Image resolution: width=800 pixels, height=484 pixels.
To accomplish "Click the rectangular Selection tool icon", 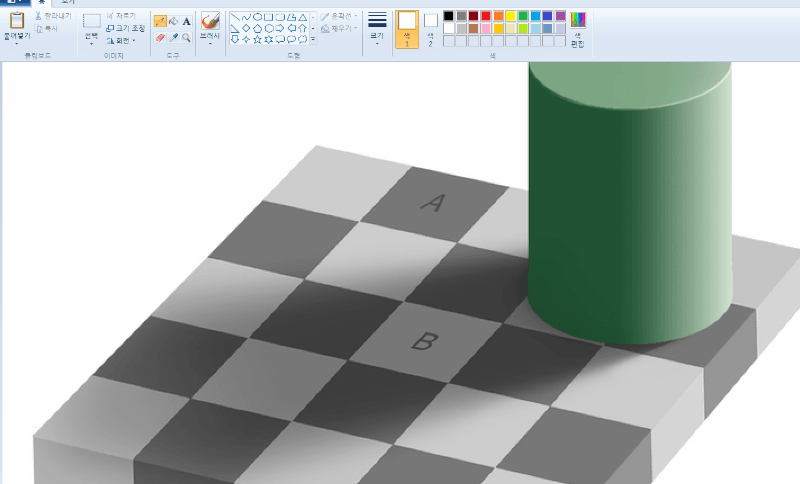I will coord(92,21).
